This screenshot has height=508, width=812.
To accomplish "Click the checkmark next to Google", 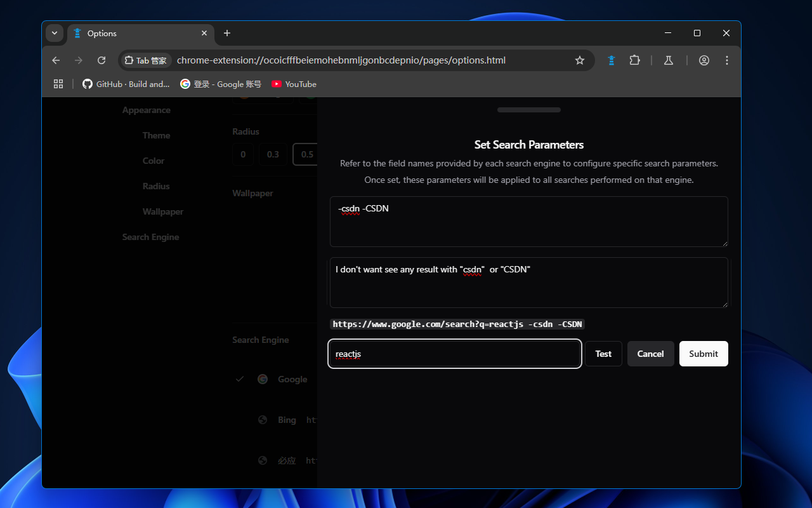I will pyautogui.click(x=240, y=379).
